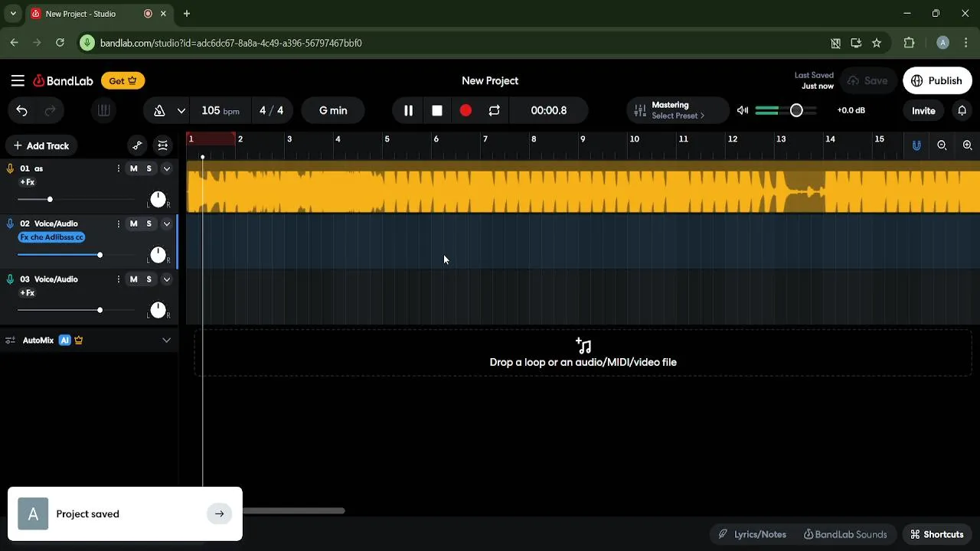The height and width of the screenshot is (551, 980).
Task: Click track 01 microphone icon
Action: [x=10, y=168]
